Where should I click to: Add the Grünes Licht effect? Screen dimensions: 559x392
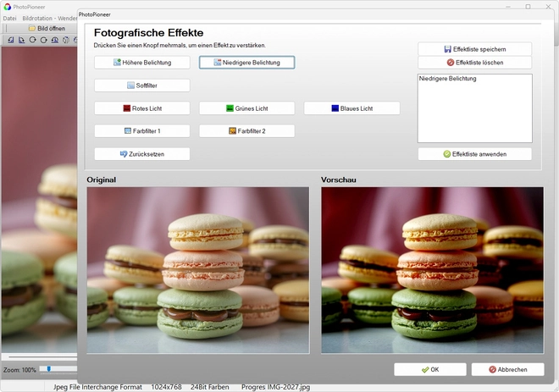(246, 108)
